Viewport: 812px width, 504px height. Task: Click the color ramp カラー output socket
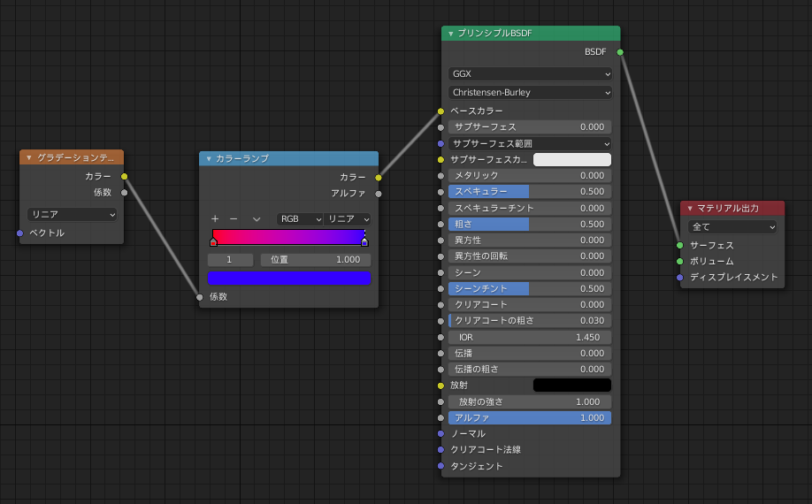coord(379,178)
